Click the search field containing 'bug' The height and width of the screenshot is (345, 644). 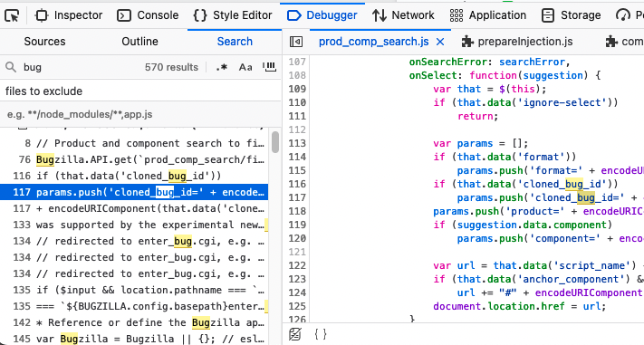point(82,67)
